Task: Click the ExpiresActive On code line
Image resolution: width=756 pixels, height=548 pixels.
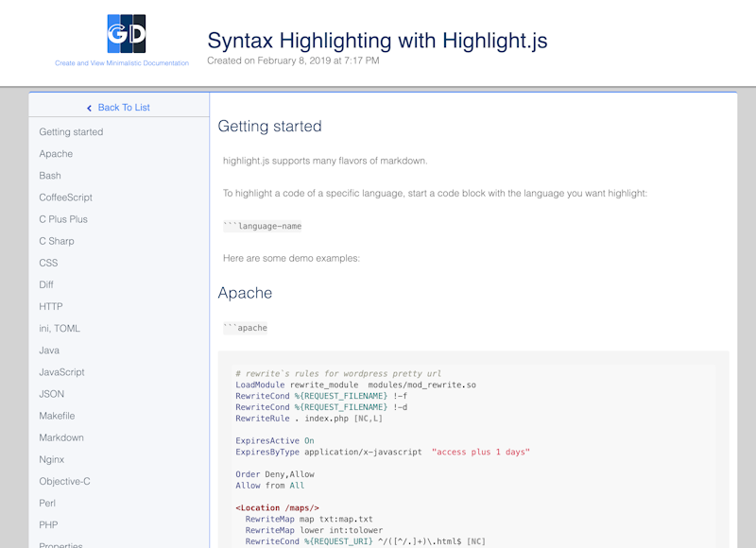Action: (275, 440)
